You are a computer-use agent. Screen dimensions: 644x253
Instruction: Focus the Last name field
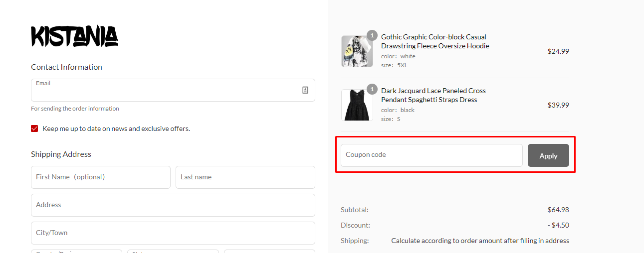coord(245,177)
